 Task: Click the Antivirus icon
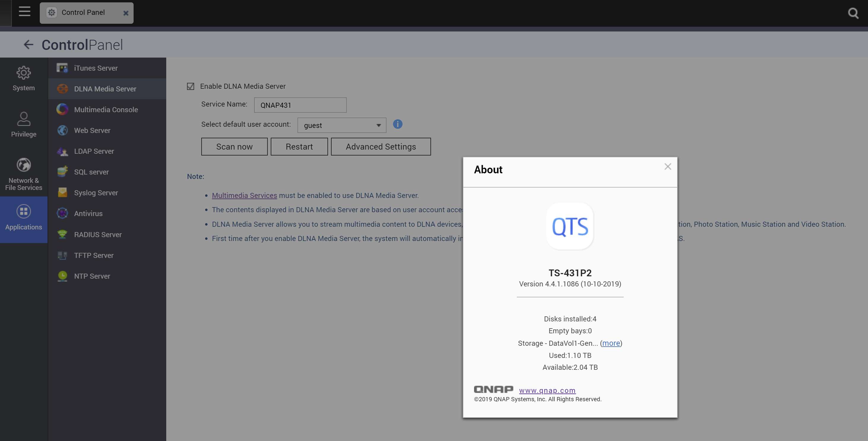pyautogui.click(x=62, y=214)
